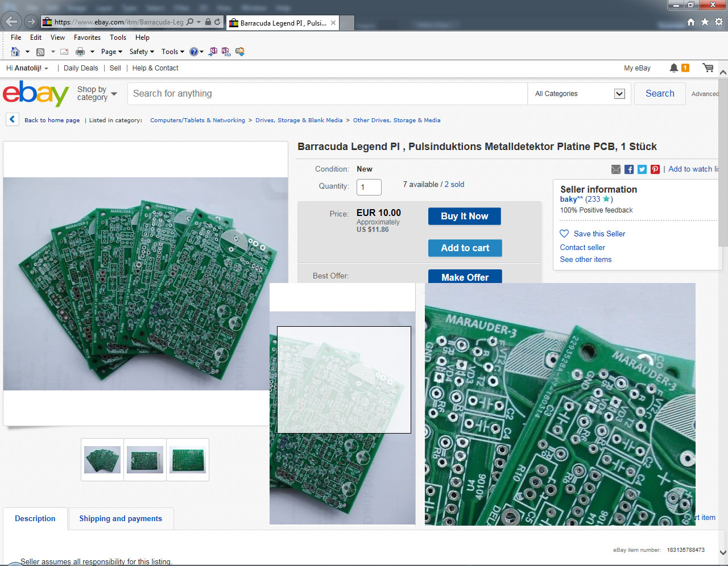Open the See other items link
The image size is (728, 566).
coord(586,260)
